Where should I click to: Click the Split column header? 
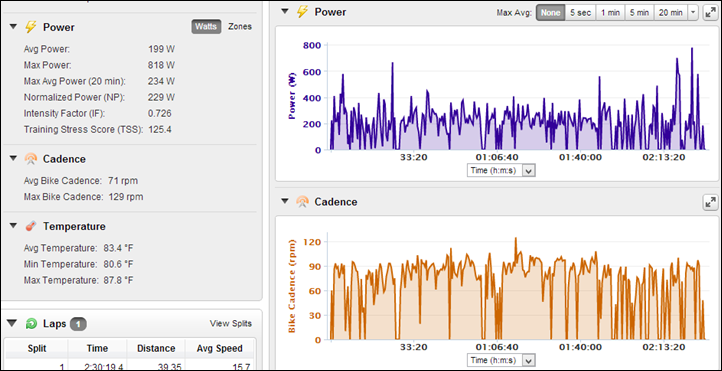tap(36, 348)
